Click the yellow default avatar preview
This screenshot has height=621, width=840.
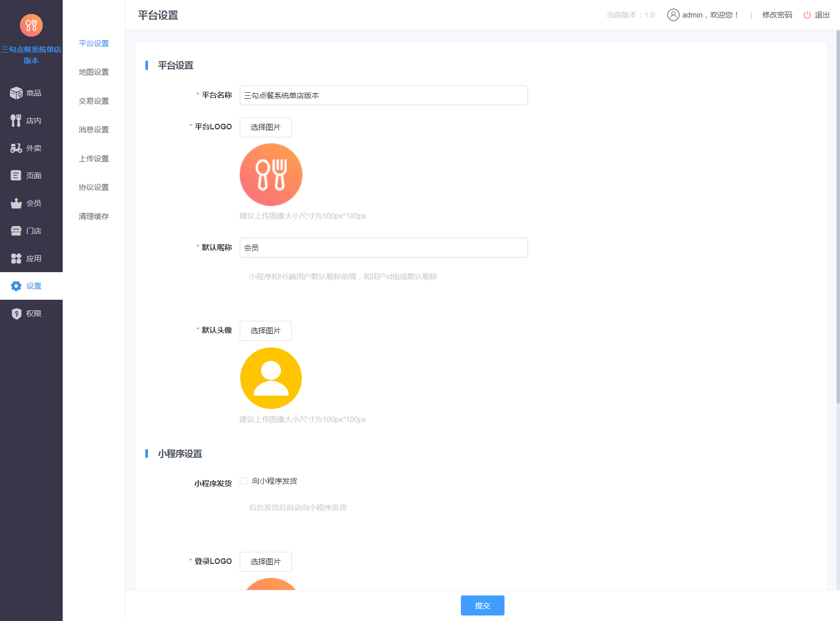coord(271,378)
